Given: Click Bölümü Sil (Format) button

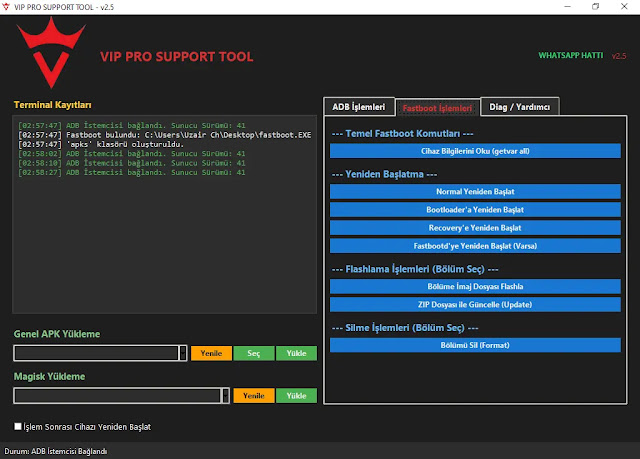Looking at the screenshot, I should [x=475, y=345].
